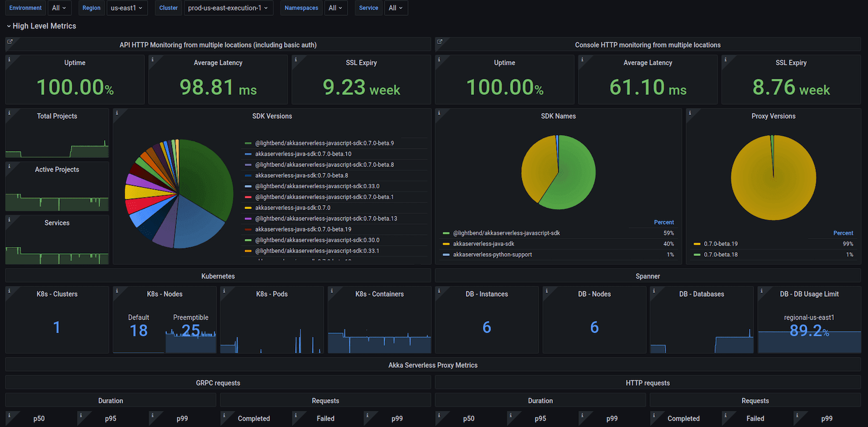Show info icon tooltip for Total Projects panel
868x427 pixels.
pyautogui.click(x=9, y=113)
